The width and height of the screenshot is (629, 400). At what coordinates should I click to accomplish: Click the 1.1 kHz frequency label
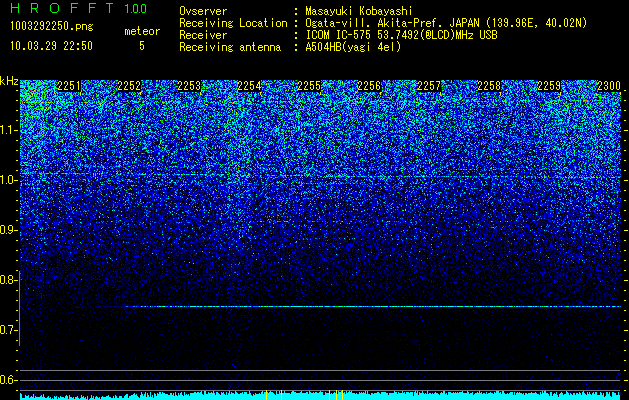8,130
